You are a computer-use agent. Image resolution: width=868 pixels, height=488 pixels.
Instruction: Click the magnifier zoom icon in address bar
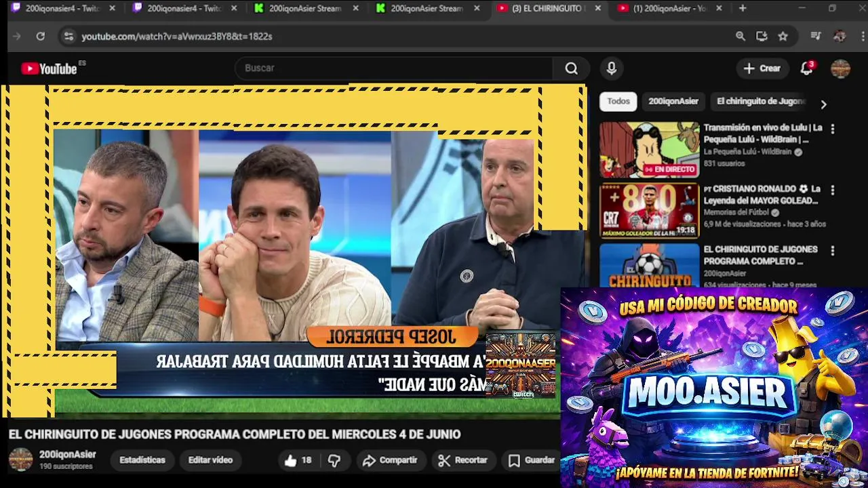tap(741, 37)
